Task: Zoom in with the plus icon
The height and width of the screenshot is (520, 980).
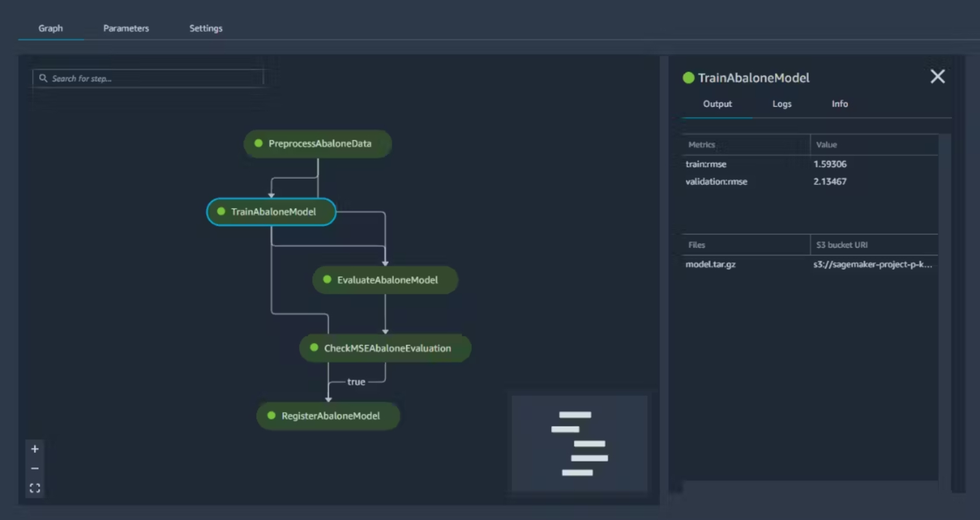Action: point(35,449)
